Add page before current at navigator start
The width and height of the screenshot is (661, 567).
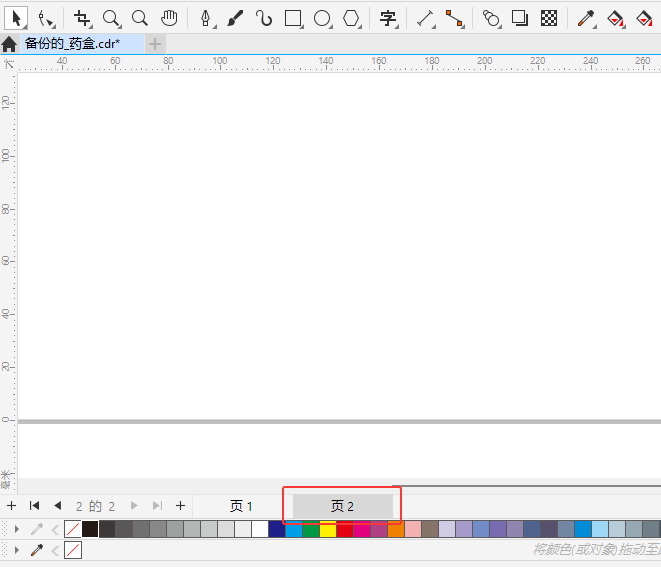click(x=11, y=505)
